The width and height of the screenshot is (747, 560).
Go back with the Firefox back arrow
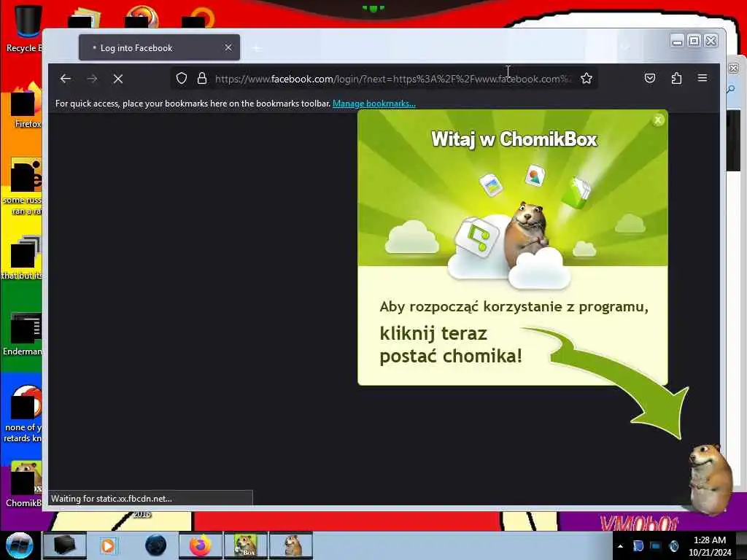point(66,79)
